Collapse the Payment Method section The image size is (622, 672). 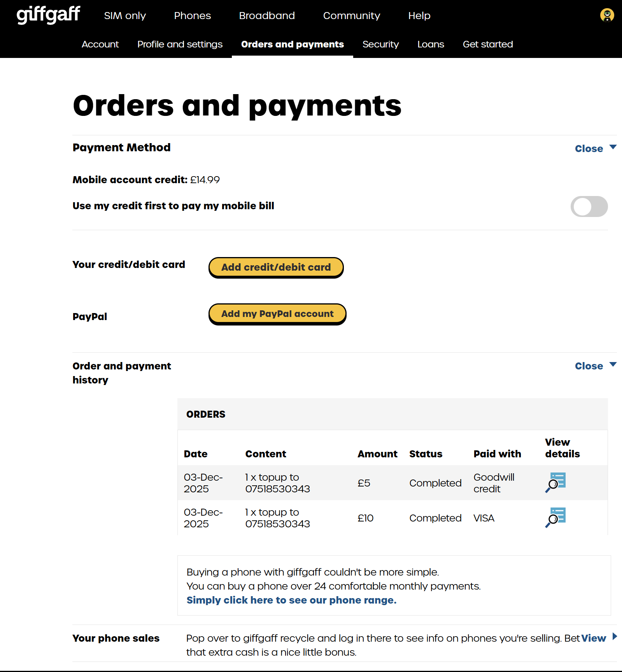[x=595, y=148]
